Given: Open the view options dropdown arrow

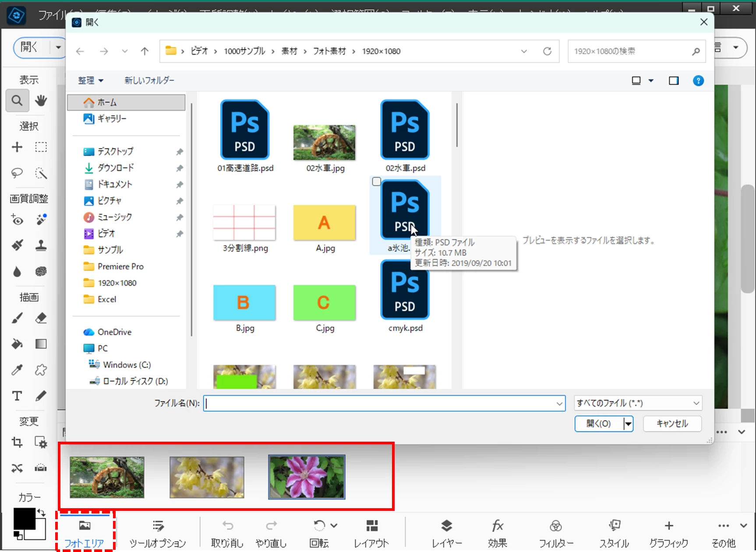Looking at the screenshot, I should [651, 81].
